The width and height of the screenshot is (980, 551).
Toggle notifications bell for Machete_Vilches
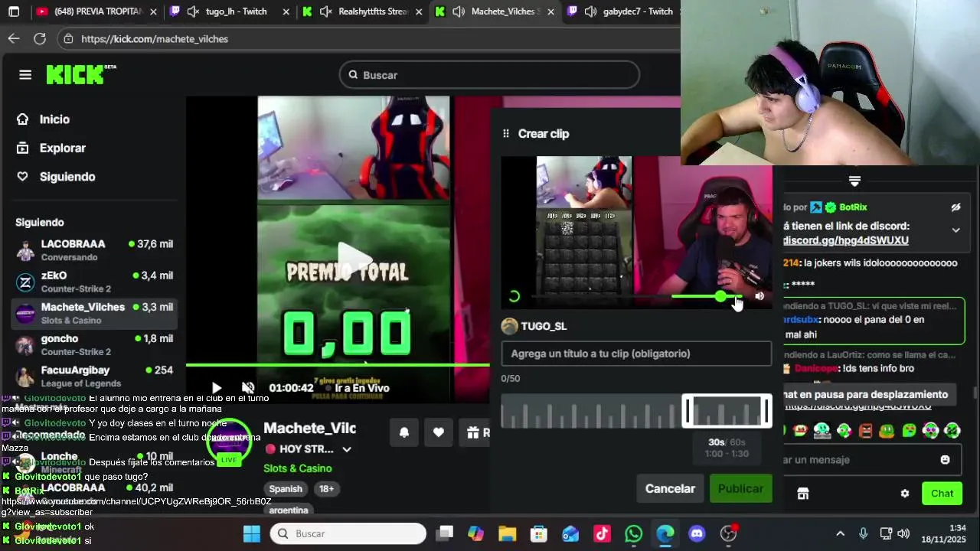click(404, 432)
